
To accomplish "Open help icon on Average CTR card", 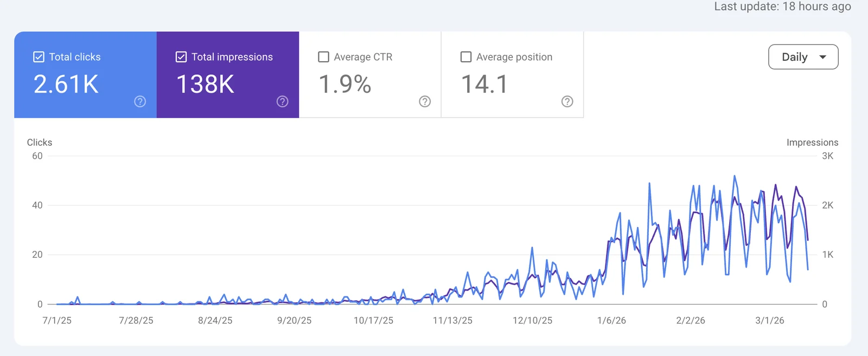I will (x=425, y=101).
